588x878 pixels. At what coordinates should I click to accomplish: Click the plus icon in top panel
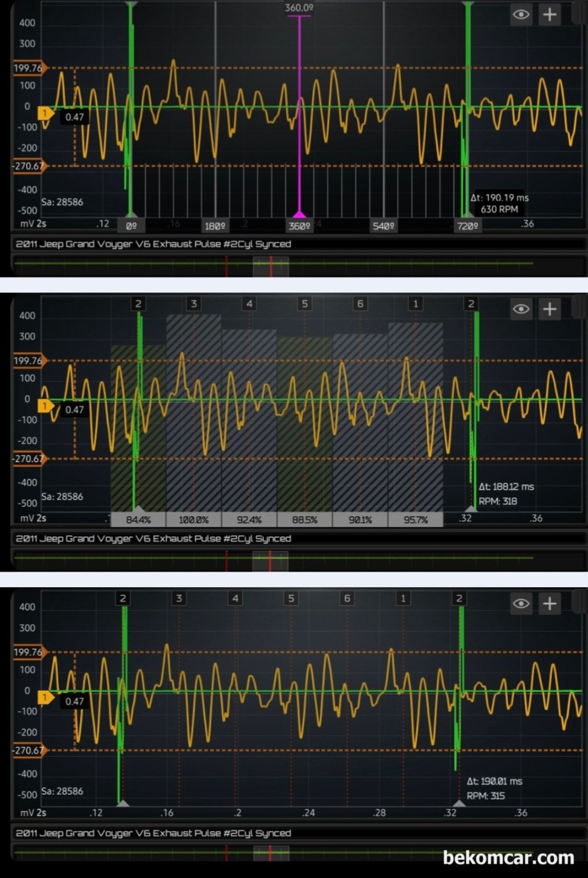(549, 14)
